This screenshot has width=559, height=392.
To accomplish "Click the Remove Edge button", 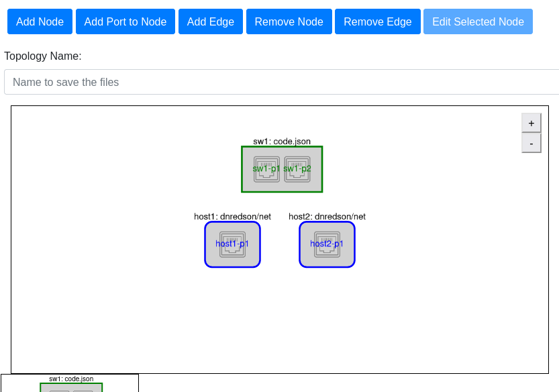I will 377,21.
